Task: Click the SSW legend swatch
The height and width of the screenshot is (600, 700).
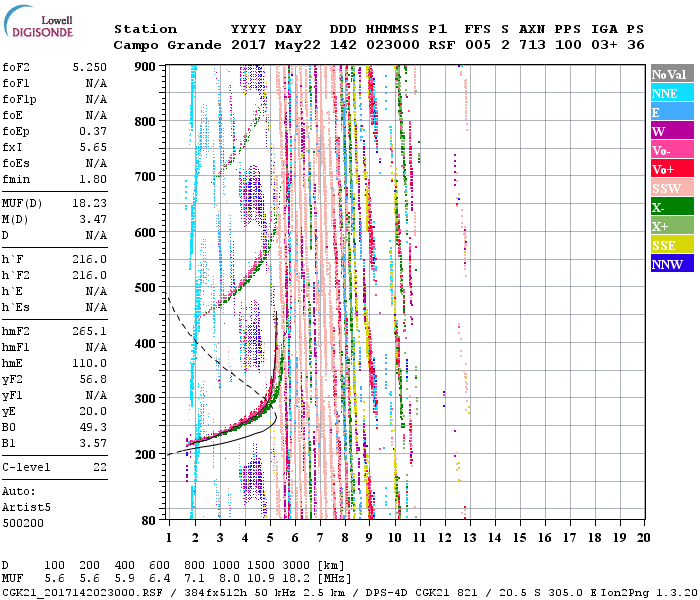Action: [x=673, y=188]
